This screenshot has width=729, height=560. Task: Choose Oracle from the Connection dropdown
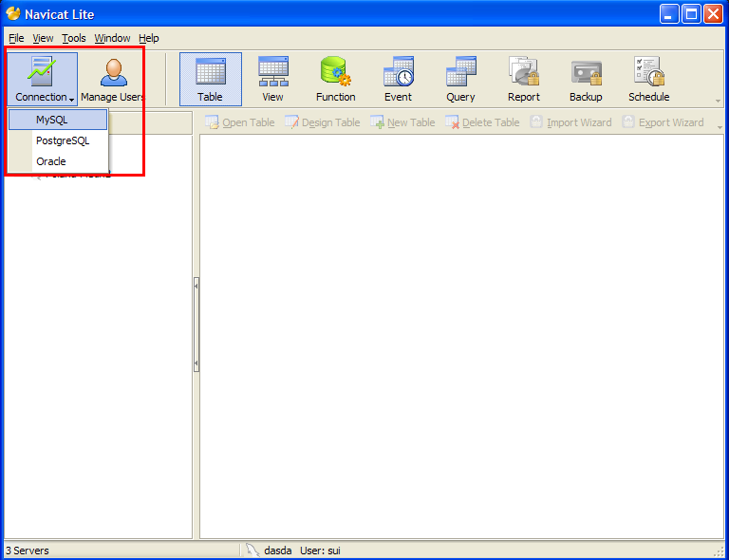point(58,161)
